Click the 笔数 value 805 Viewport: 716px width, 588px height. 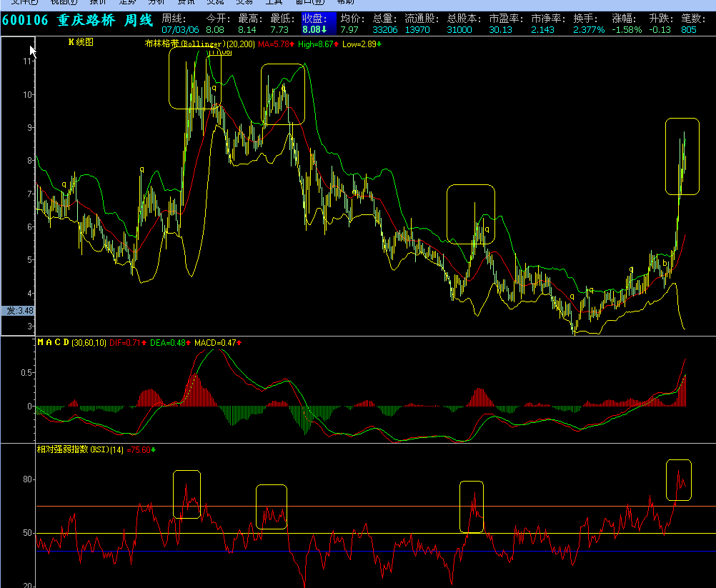pyautogui.click(x=689, y=30)
